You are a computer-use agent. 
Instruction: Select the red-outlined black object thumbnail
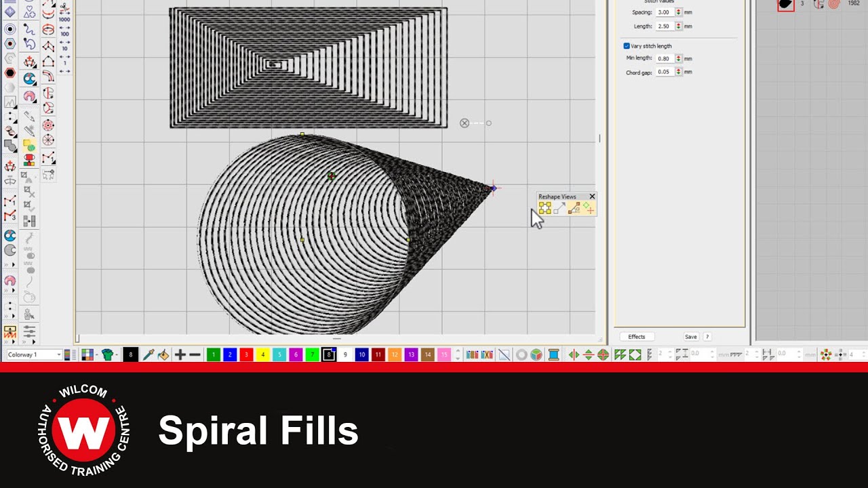pyautogui.click(x=785, y=4)
